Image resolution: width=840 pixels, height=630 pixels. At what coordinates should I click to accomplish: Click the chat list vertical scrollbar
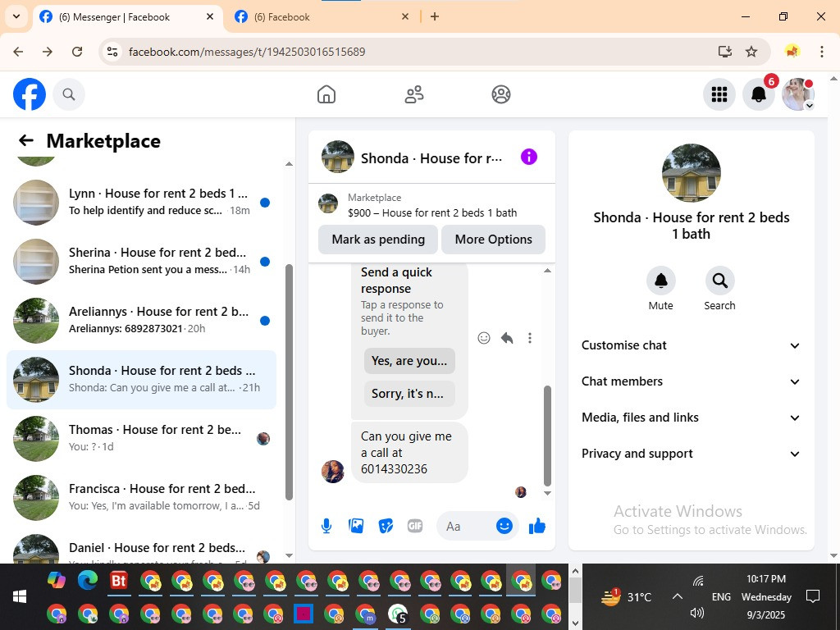coord(290,381)
